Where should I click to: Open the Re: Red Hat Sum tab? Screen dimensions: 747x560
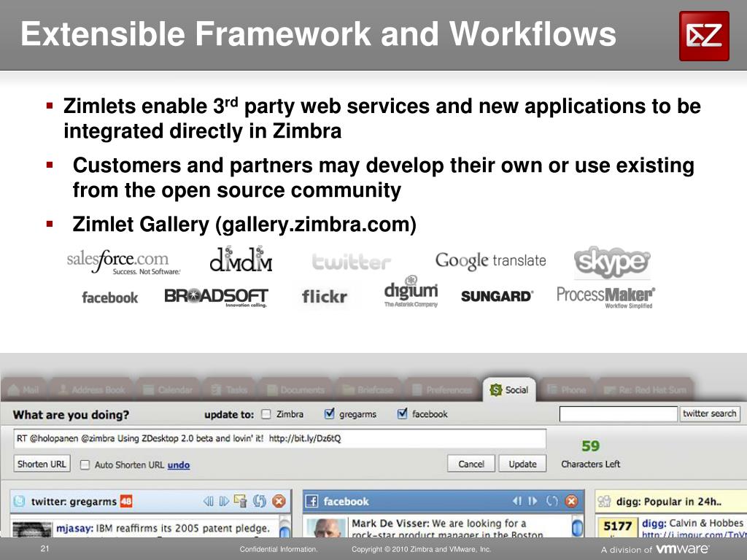tap(645, 389)
